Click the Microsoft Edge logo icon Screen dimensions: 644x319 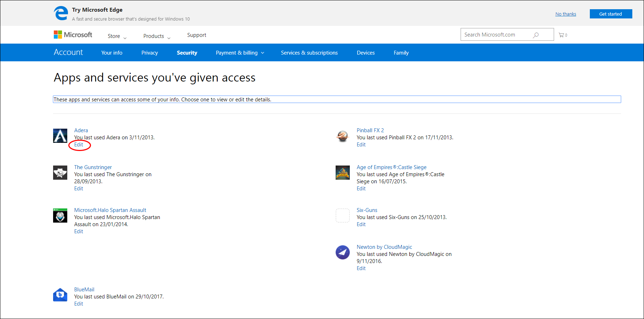point(61,13)
